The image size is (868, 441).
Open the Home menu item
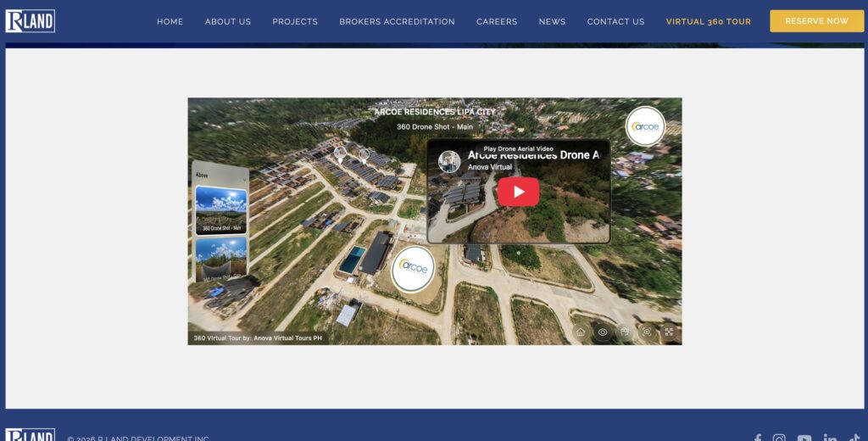(170, 21)
